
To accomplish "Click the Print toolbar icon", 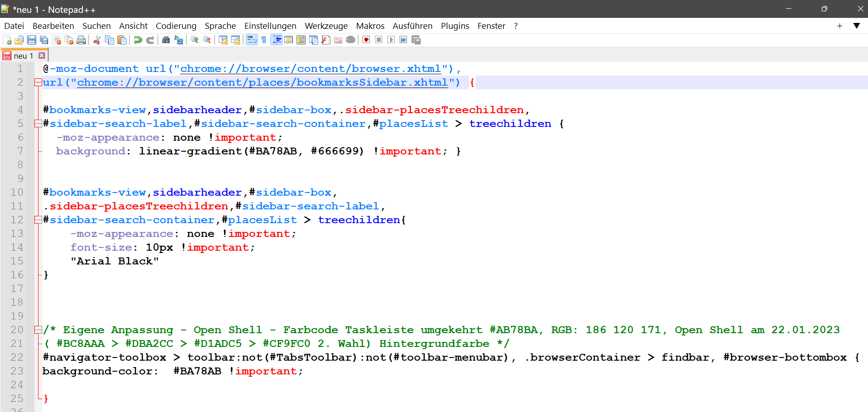I will 81,40.
